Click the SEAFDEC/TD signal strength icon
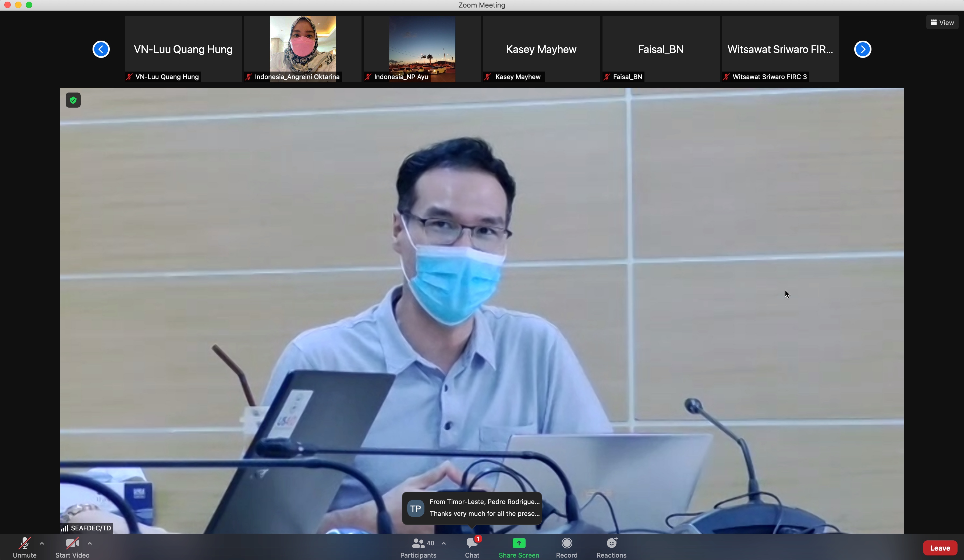Viewport: 964px width, 560px height. pyautogui.click(x=65, y=528)
